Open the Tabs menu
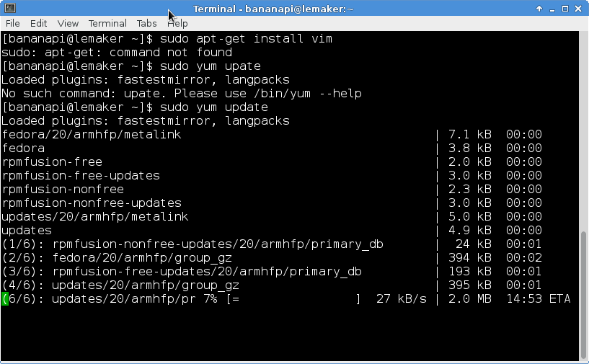Viewport: 589px width, 364px height. (146, 23)
